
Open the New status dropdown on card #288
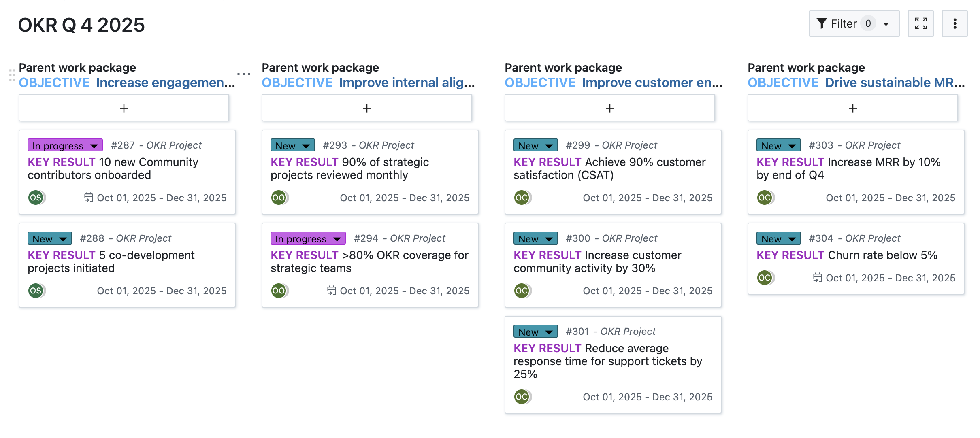point(64,238)
